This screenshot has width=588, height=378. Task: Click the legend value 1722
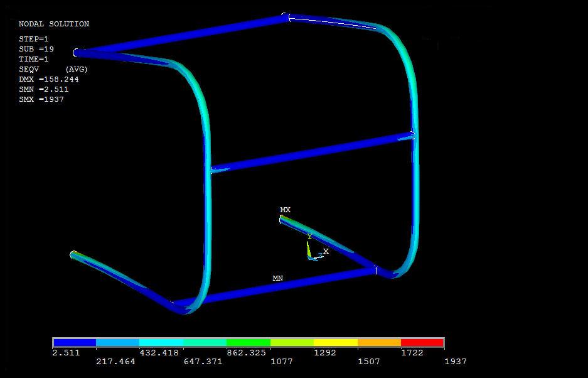(412, 353)
